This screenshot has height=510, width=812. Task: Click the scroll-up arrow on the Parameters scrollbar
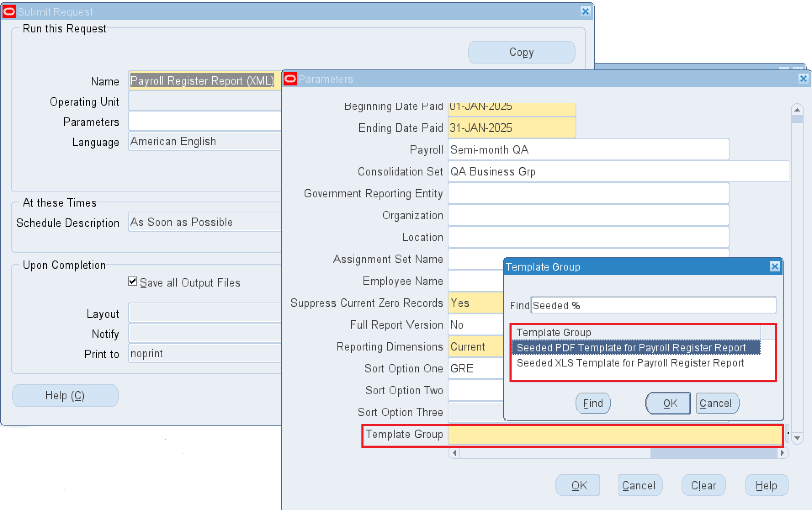tap(797, 110)
